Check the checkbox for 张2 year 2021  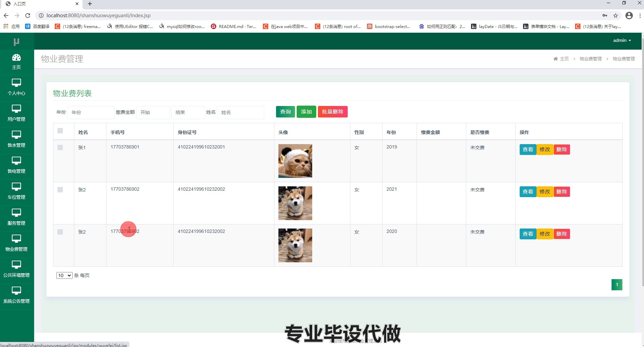click(60, 190)
